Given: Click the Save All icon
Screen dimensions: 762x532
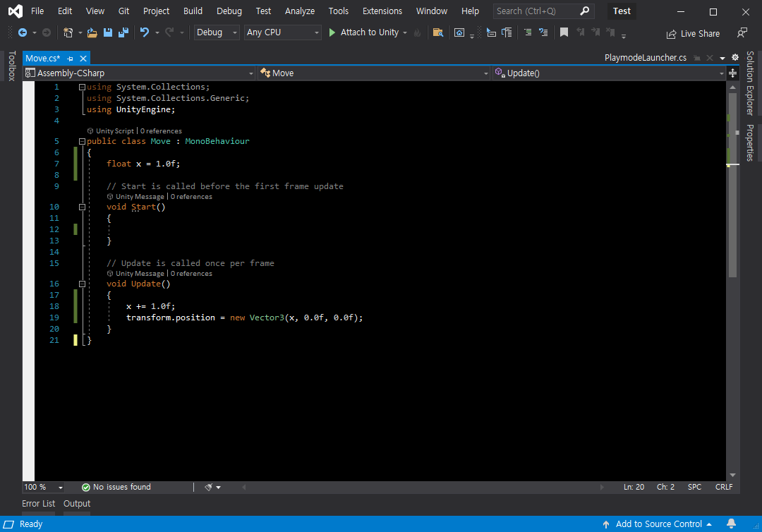Looking at the screenshot, I should click(123, 32).
